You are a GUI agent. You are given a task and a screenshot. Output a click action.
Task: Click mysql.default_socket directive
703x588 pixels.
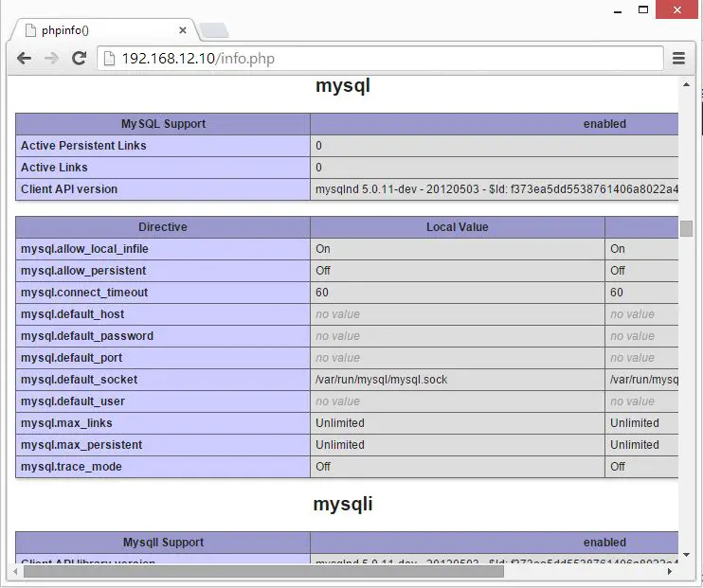tap(79, 380)
